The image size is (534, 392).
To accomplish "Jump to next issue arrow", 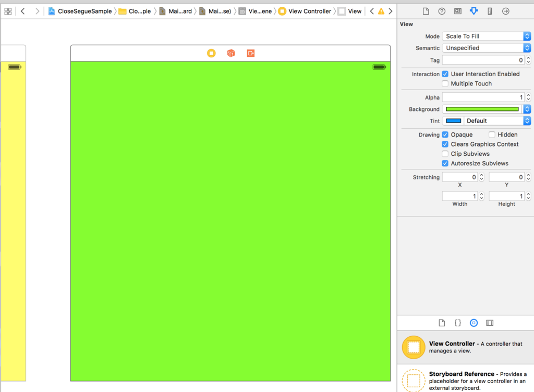I will [390, 11].
